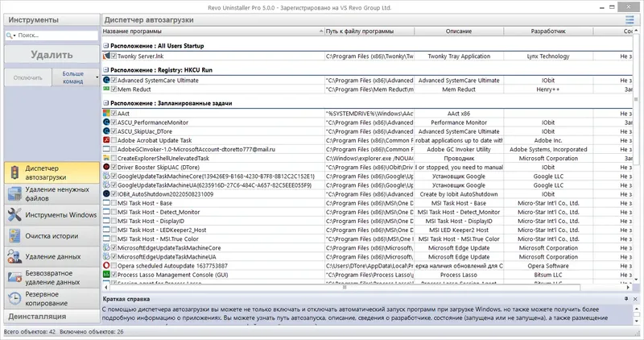This screenshot has width=644, height=340.
Task: Click the Junk Files Cleaner sidebar icon
Action: pos(14,193)
